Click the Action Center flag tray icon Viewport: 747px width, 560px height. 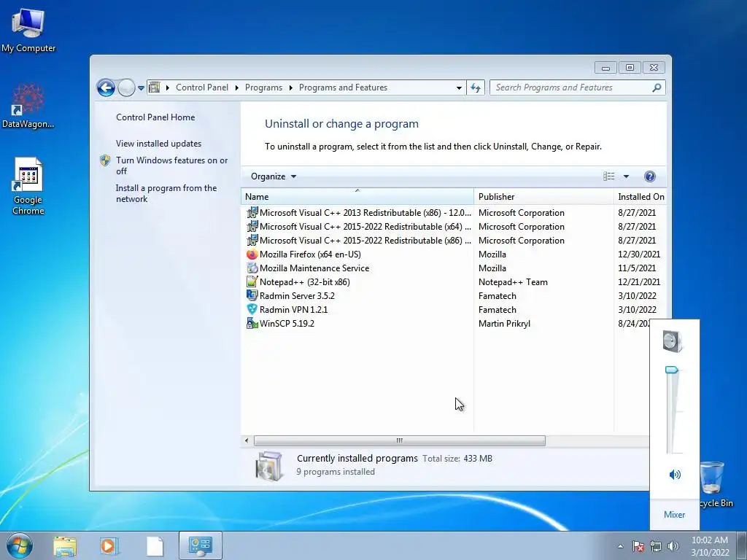[638, 546]
